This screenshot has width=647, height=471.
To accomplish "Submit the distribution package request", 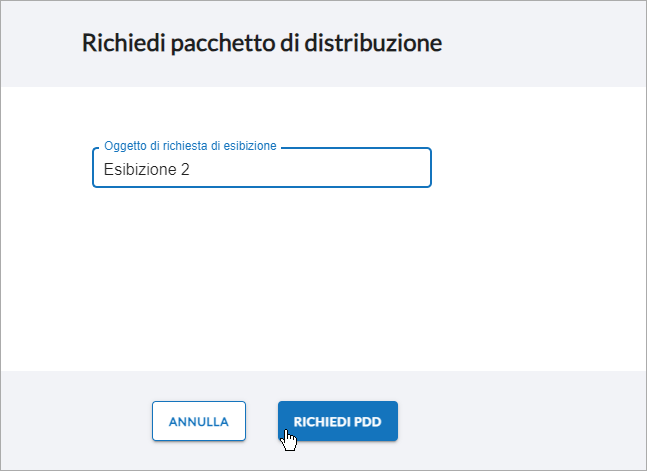I will point(338,421).
